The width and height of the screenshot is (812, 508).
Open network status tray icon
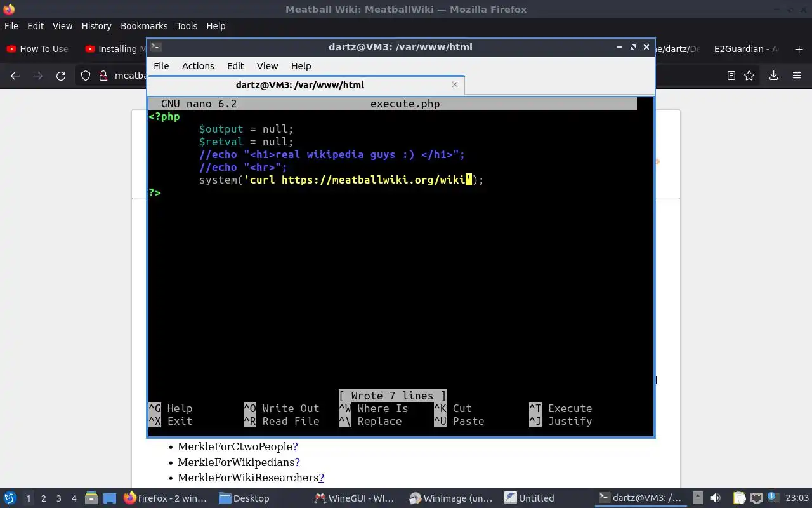point(756,498)
